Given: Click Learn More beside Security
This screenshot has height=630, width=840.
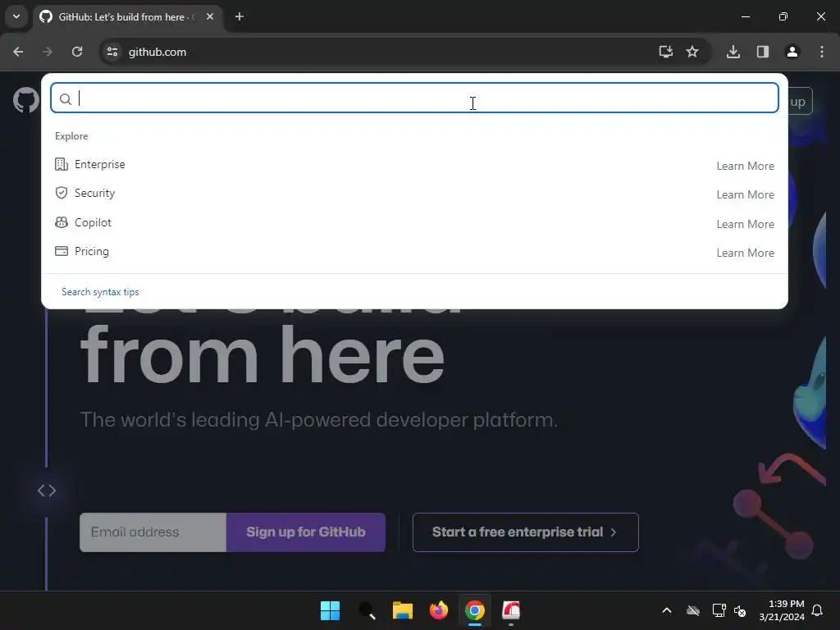Looking at the screenshot, I should pos(745,195).
